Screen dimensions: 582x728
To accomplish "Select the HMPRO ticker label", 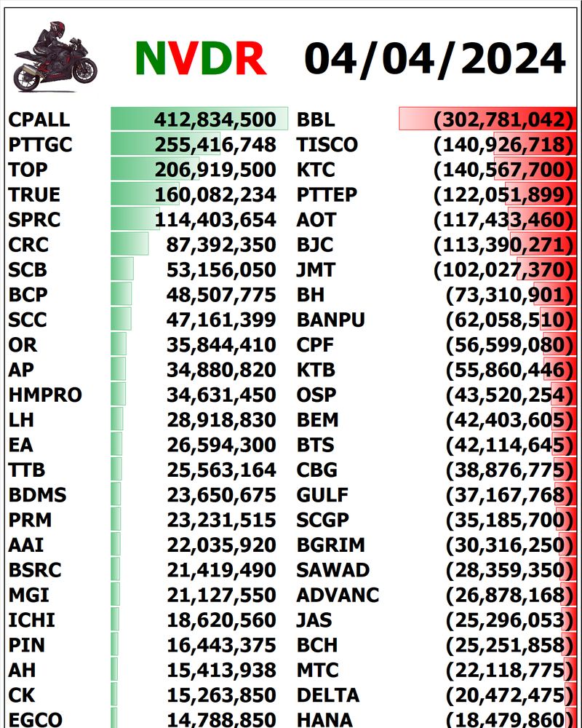I will pyautogui.click(x=45, y=395).
